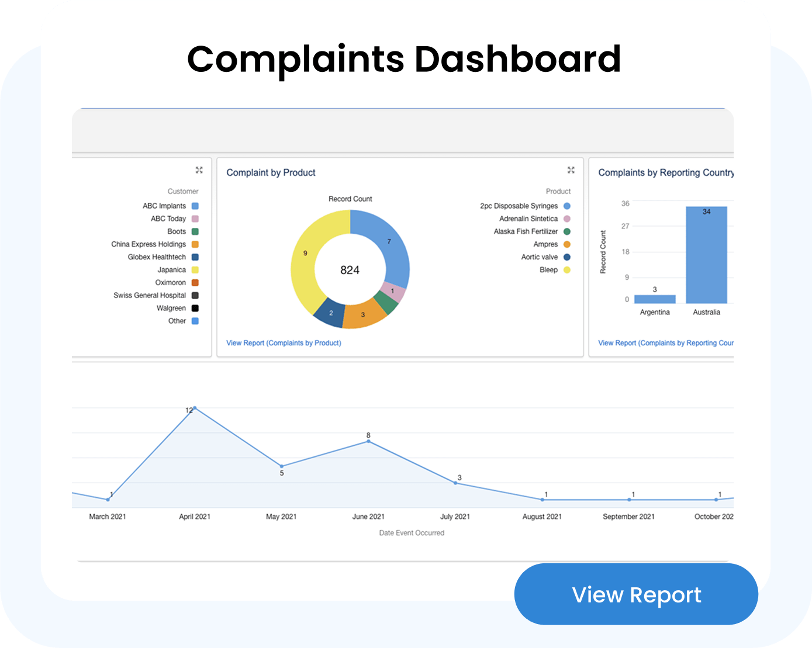Image resolution: width=812 pixels, height=648 pixels.
Task: Select the Ampres legend dot
Action: [566, 244]
